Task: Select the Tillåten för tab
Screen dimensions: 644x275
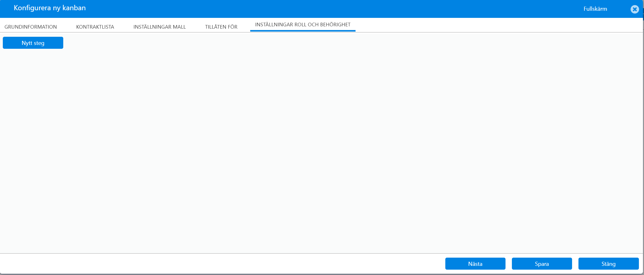Action: (221, 27)
